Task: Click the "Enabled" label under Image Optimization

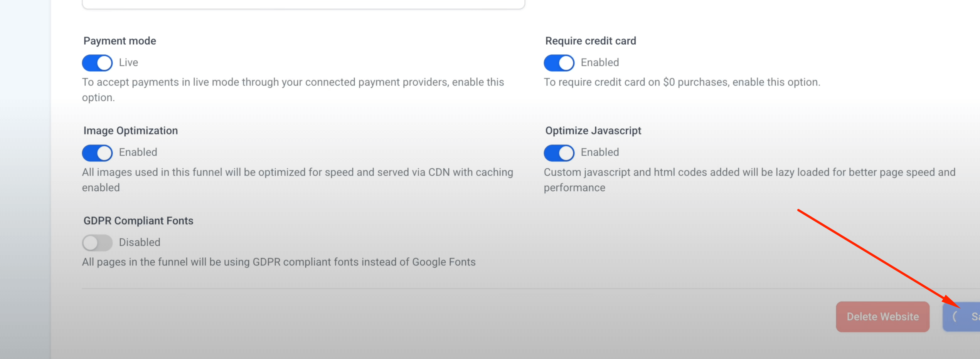Action: point(138,152)
